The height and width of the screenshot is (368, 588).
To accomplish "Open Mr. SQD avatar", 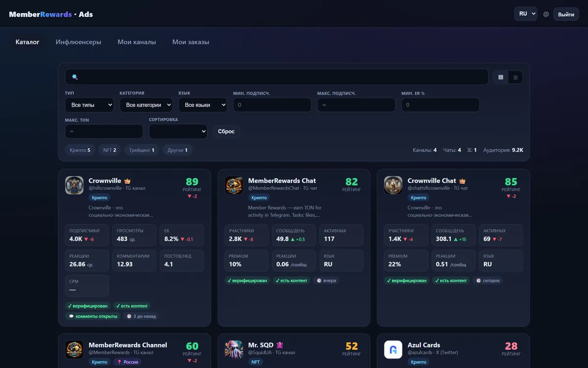I will 234,350.
